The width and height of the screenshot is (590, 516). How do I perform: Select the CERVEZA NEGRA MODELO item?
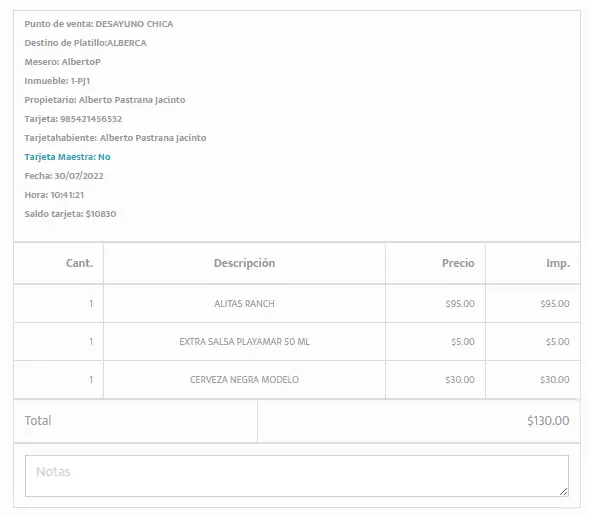point(244,380)
